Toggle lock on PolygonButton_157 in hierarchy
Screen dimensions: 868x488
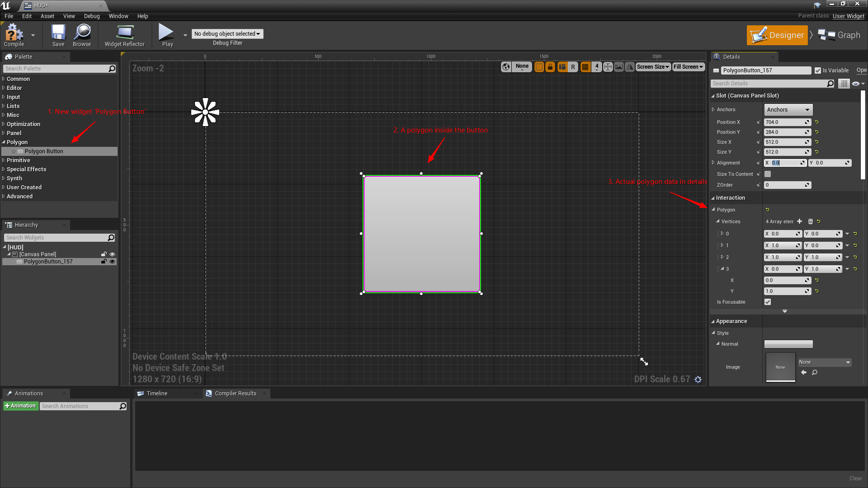click(x=104, y=262)
